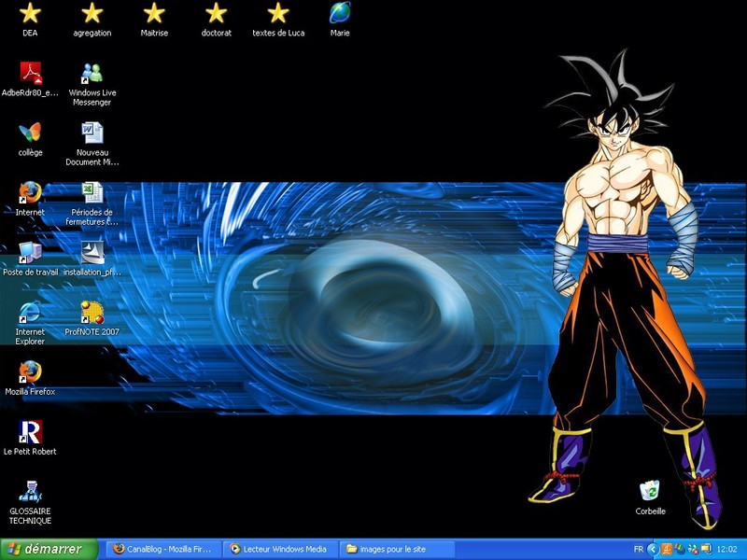Select the Périodes de fermetures Excel icon

click(x=92, y=193)
